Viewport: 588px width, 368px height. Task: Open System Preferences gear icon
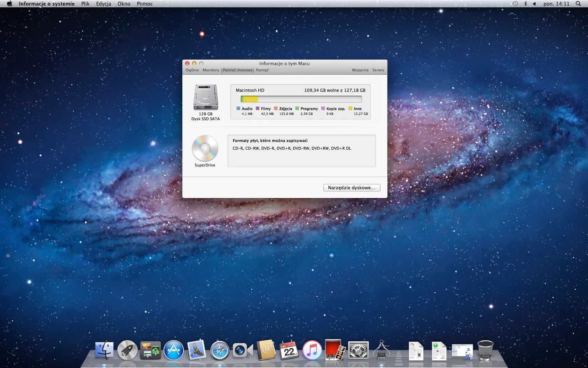click(x=358, y=350)
